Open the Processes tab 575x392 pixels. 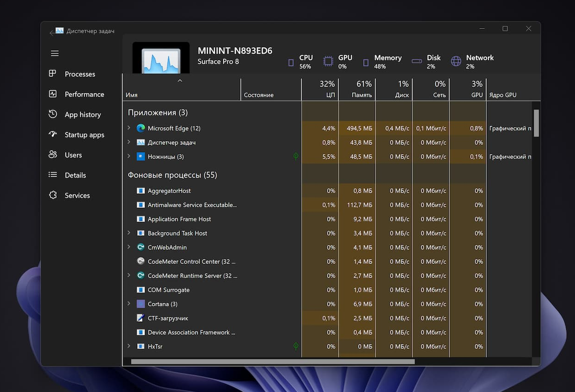click(80, 74)
